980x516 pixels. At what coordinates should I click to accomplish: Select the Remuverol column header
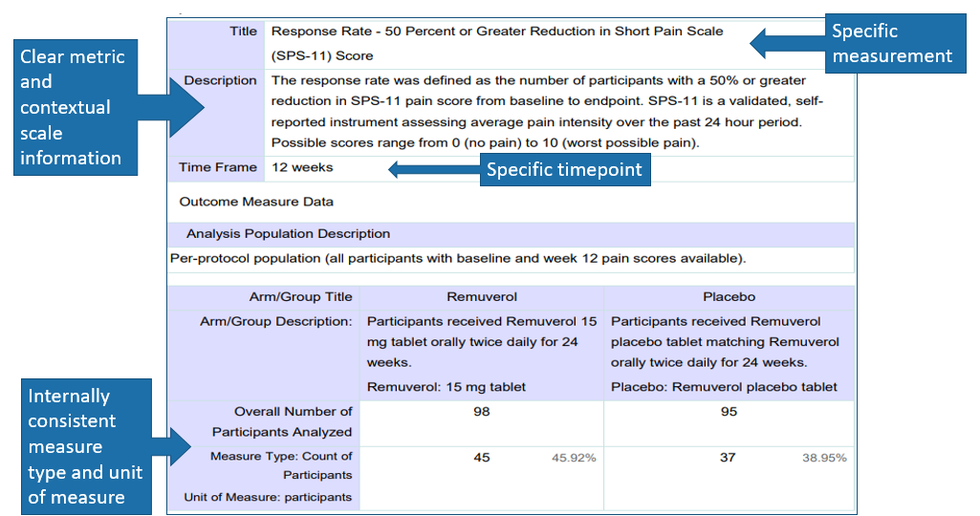(x=481, y=297)
